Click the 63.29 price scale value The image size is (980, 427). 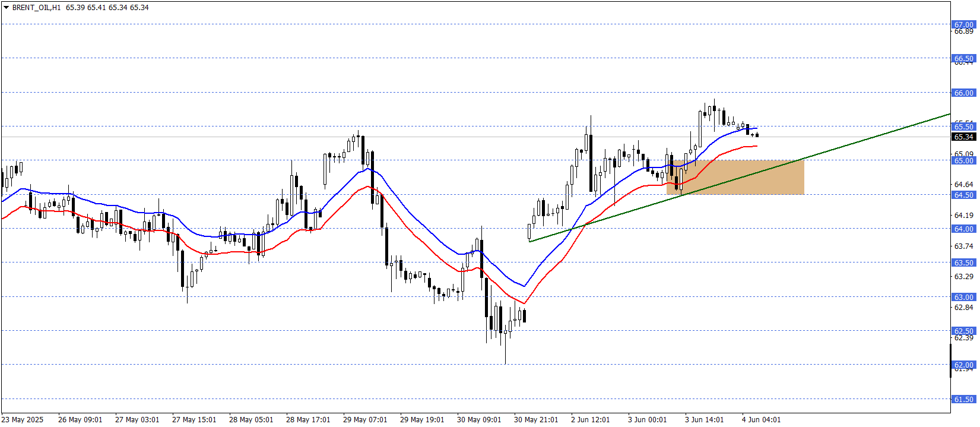(x=964, y=277)
